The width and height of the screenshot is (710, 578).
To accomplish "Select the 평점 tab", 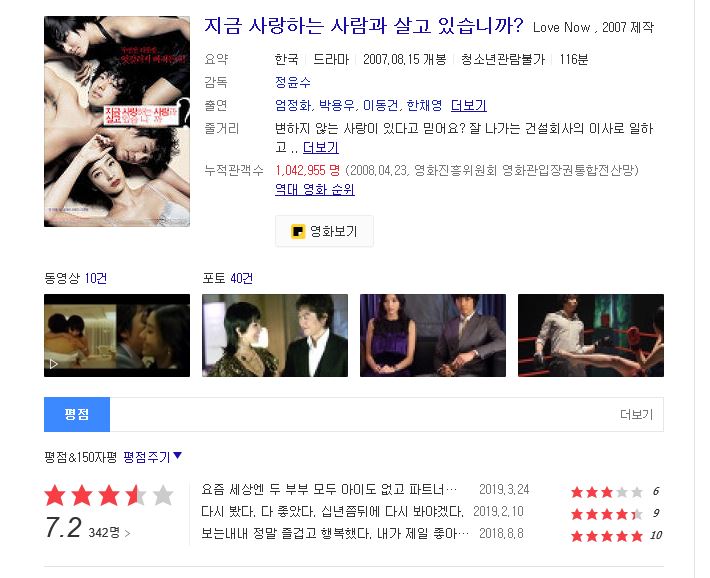I will tap(77, 414).
